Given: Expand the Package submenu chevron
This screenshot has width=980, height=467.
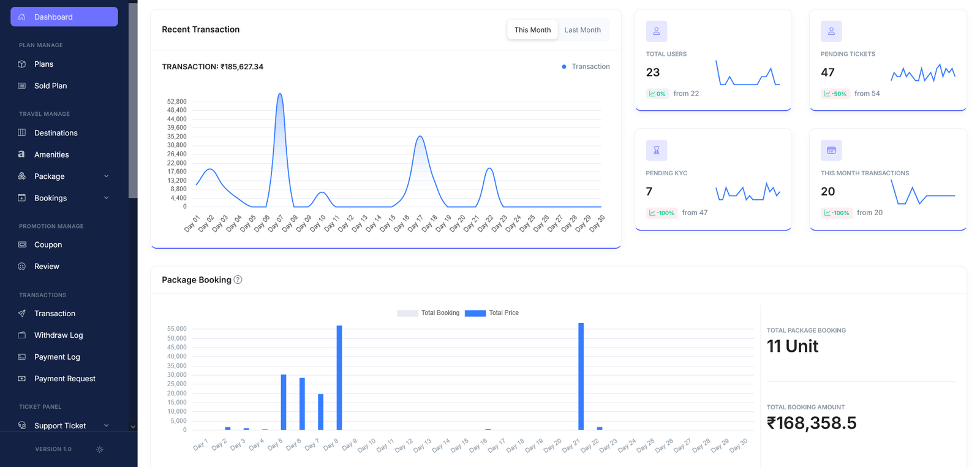Looking at the screenshot, I should [107, 177].
